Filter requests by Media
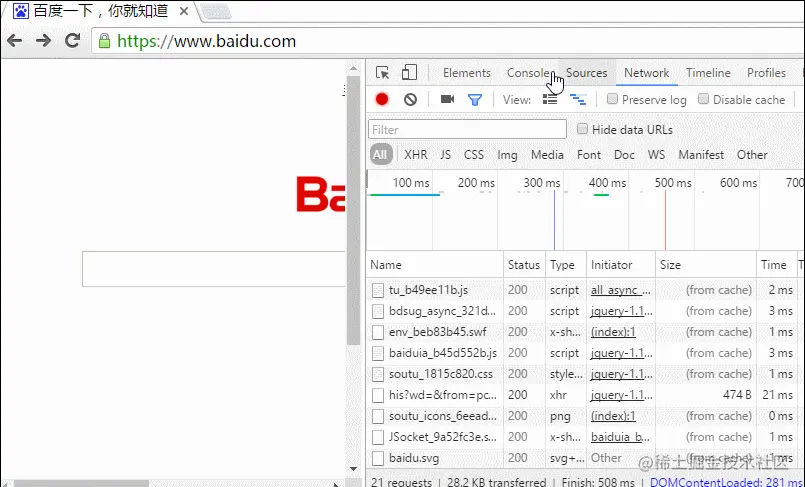Screen dimensions: 805x487 tap(547, 154)
